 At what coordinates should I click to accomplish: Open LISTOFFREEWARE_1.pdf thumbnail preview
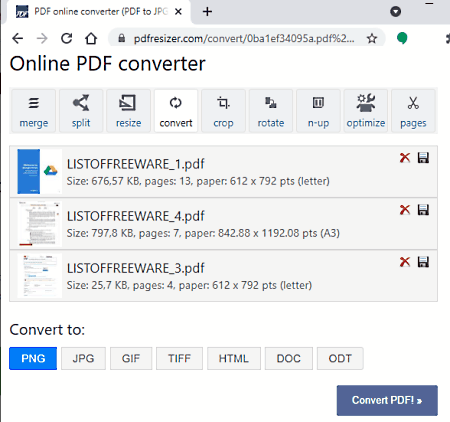[x=40, y=171]
